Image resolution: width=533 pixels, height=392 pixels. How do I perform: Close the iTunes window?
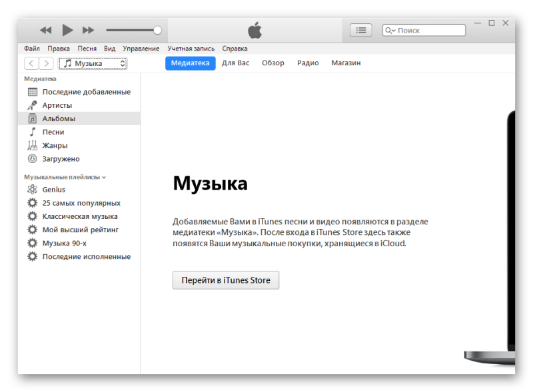[506, 23]
